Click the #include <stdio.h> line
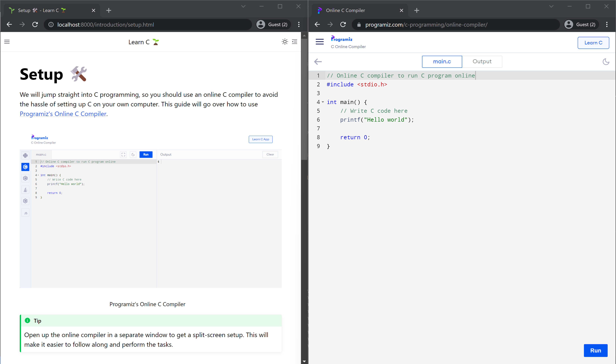 357,84
